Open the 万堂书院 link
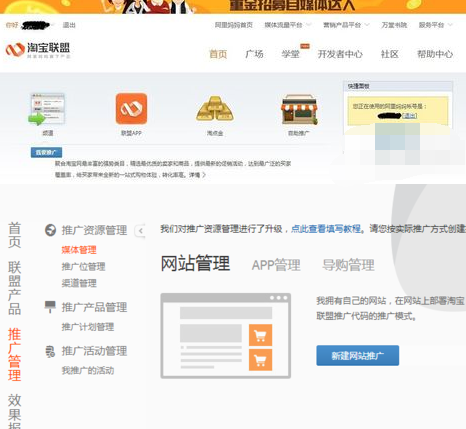 (x=394, y=25)
